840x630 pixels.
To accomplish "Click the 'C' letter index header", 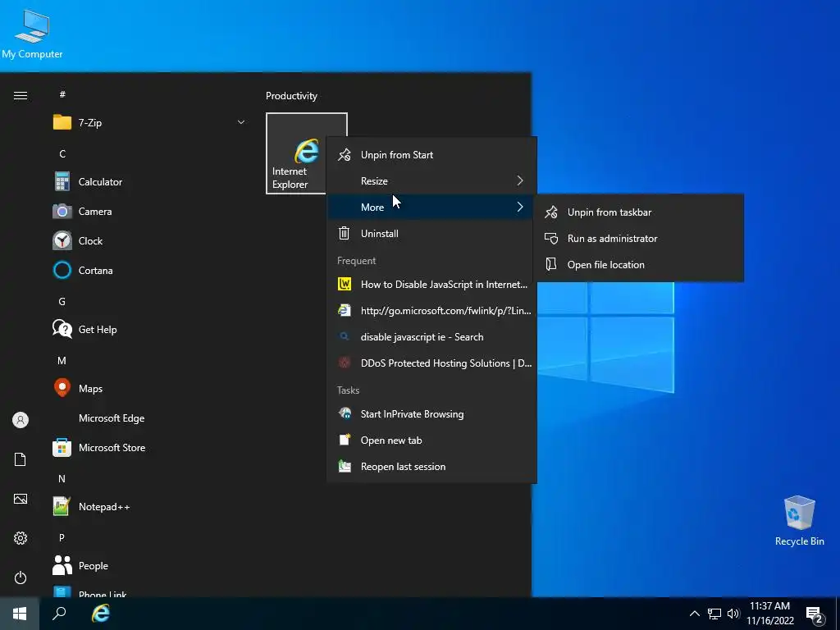I will click(x=62, y=153).
